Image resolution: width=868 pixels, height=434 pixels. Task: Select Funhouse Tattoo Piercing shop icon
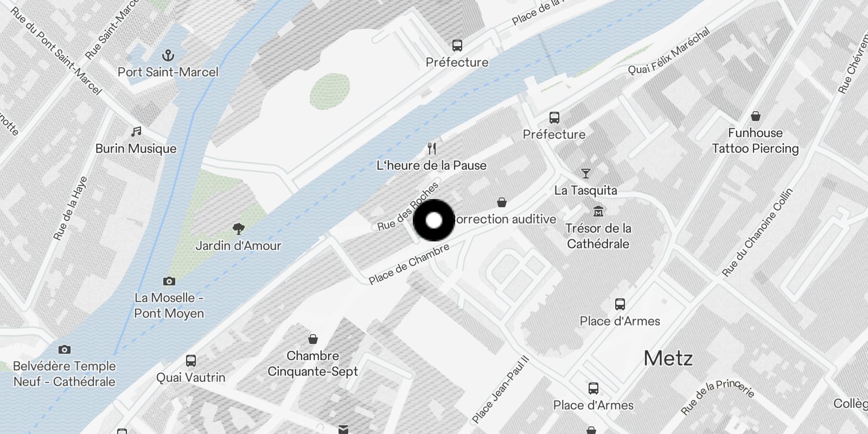click(756, 116)
